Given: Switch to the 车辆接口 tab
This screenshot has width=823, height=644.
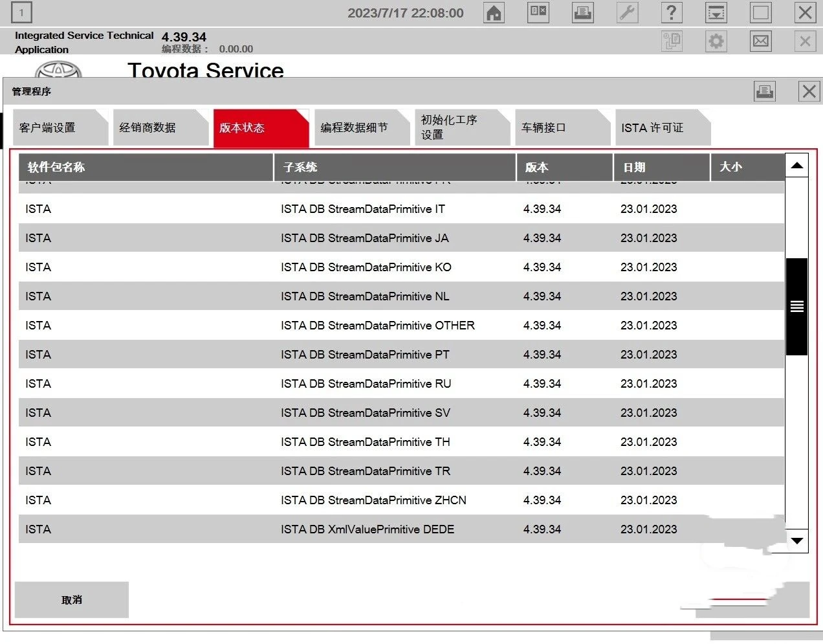Looking at the screenshot, I should click(x=562, y=128).
